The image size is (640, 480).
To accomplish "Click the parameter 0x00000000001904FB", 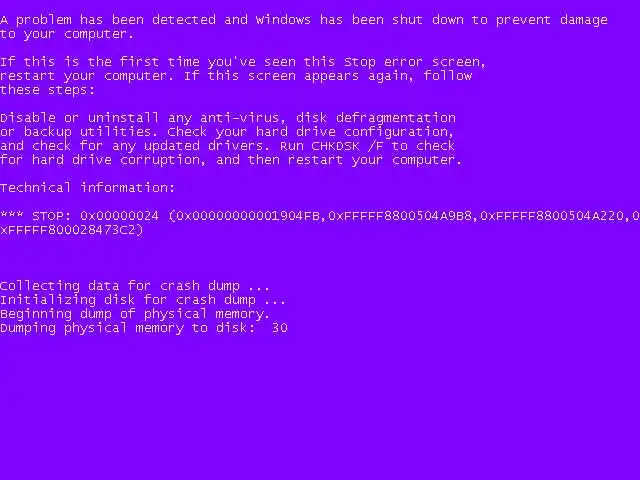I will [x=248, y=216].
